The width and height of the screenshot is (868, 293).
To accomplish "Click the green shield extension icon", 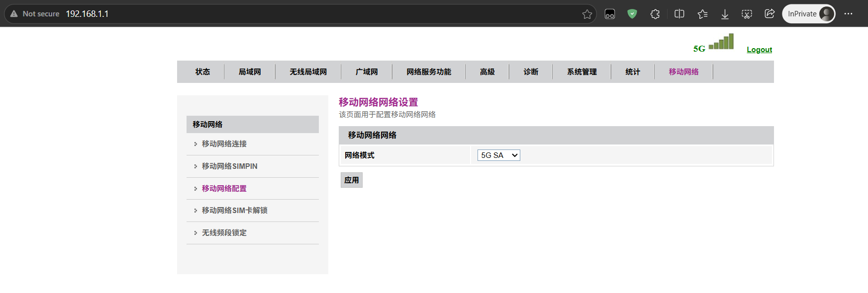I will click(632, 14).
